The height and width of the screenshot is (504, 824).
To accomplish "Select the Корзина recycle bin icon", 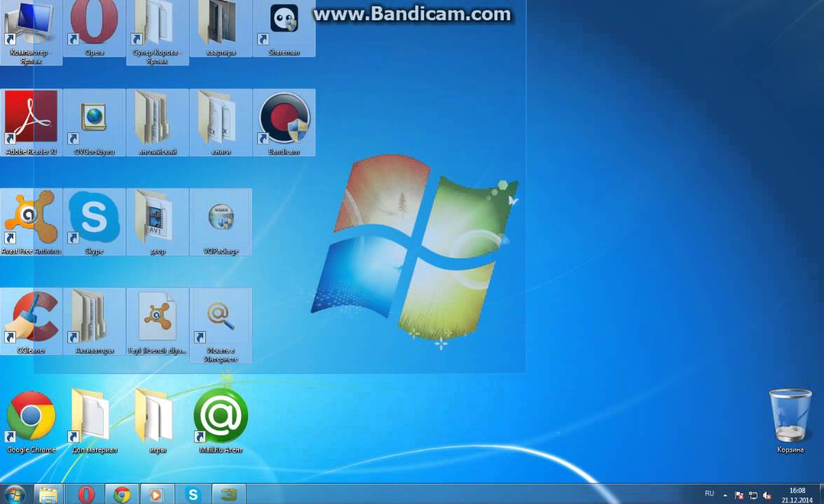I will [x=790, y=421].
